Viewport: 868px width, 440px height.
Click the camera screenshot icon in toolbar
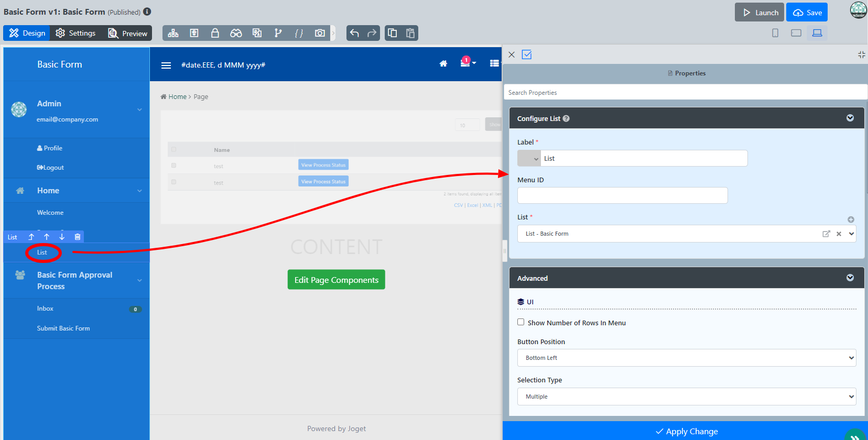(320, 33)
